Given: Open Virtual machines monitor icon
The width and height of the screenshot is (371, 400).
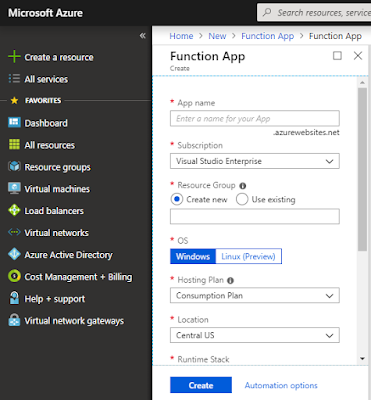Looking at the screenshot, I should (14, 188).
